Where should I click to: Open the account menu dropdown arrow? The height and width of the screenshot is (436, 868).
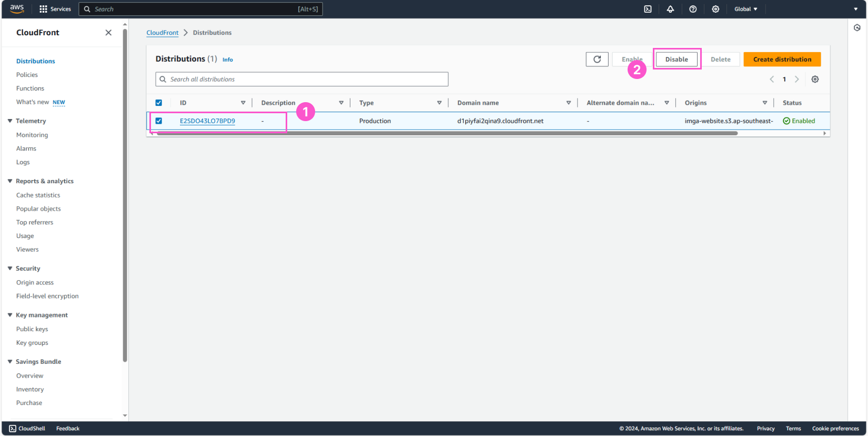point(855,9)
